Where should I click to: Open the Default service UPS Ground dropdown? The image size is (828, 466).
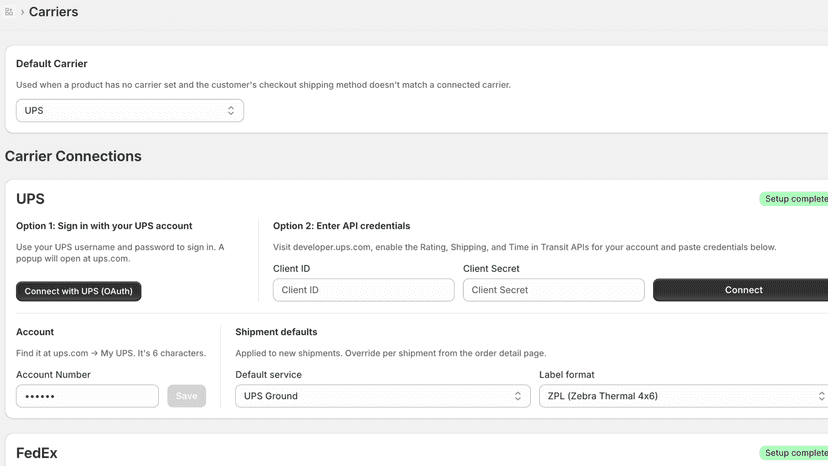383,396
